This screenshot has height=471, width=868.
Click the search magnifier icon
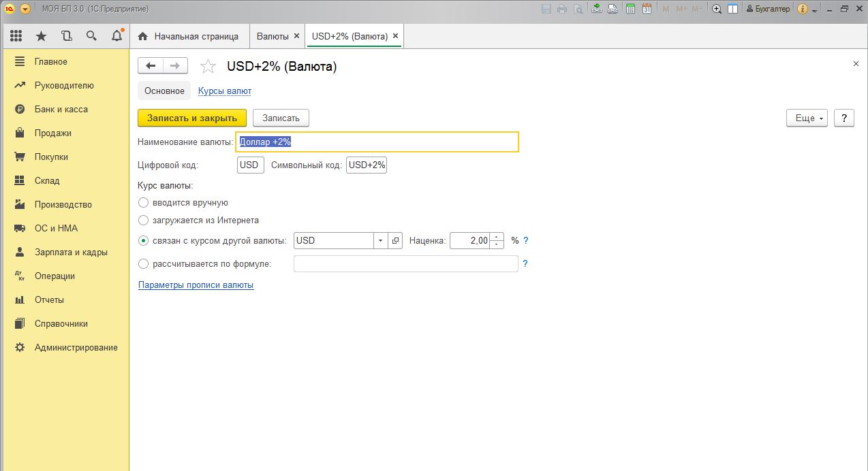(91, 36)
